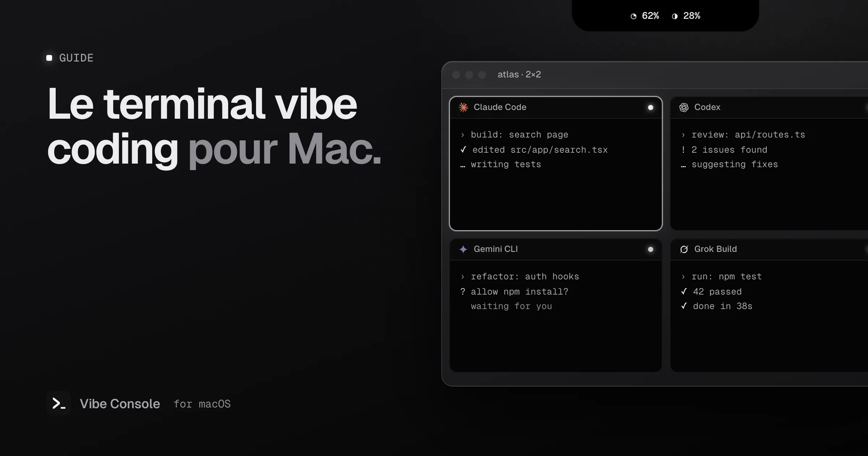Click the Codex logo icon

pos(684,107)
